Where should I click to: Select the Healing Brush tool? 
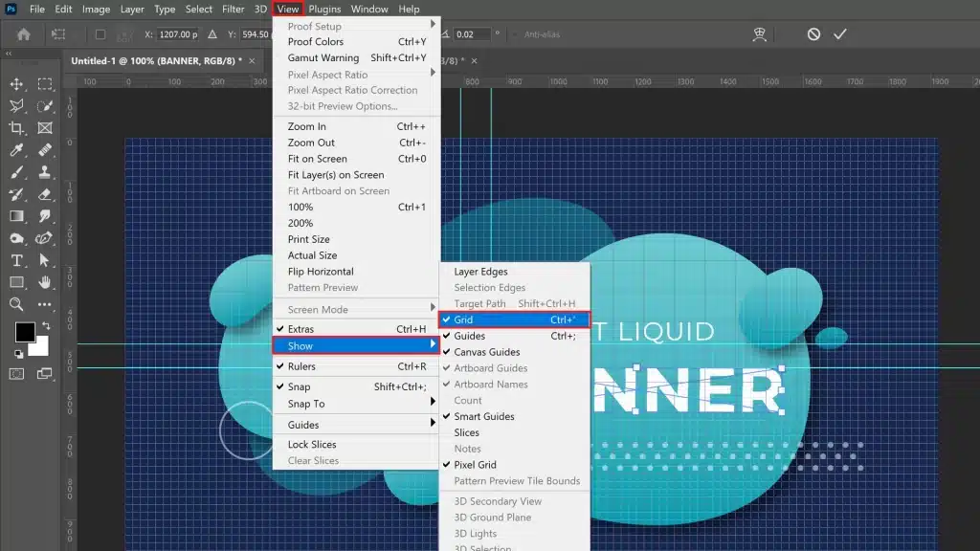pyautogui.click(x=44, y=150)
